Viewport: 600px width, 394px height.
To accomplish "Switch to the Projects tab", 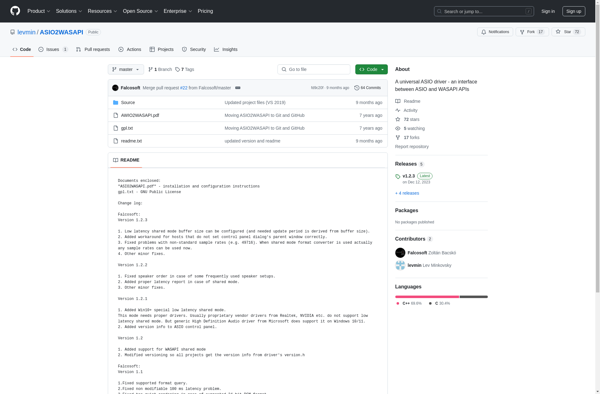I will [161, 49].
